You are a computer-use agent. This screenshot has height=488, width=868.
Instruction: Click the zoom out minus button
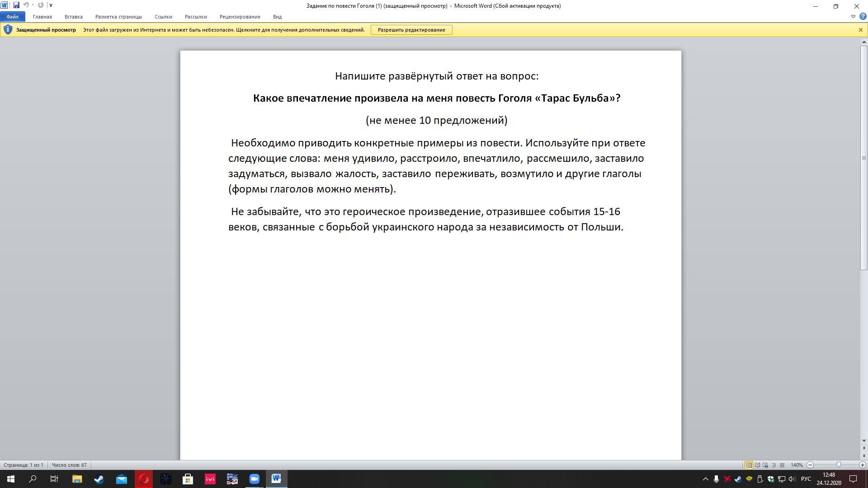tap(810, 465)
